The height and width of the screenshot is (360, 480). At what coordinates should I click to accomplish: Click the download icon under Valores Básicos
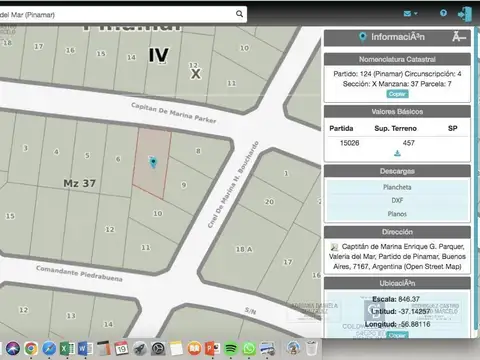[397, 153]
